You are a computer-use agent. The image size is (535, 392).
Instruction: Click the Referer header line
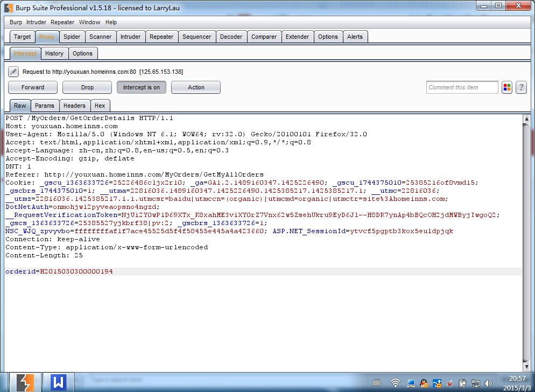tap(135, 175)
